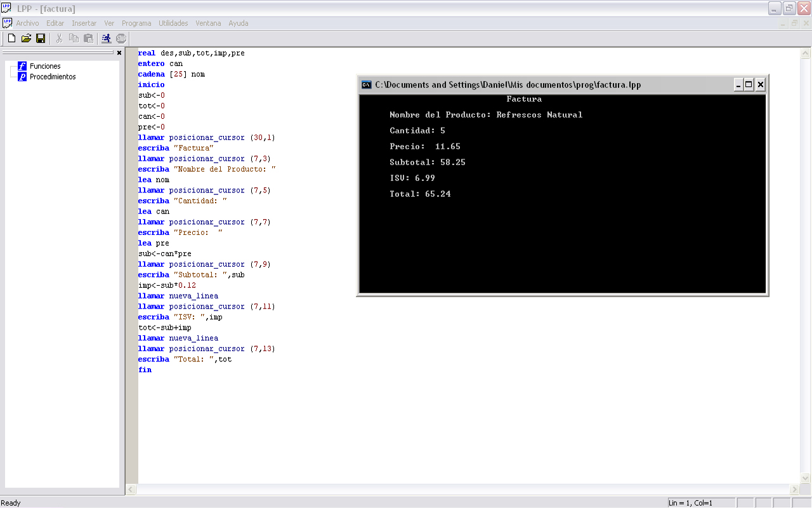Image resolution: width=812 pixels, height=508 pixels.
Task: Select Funciones in the tree panel
Action: 45,66
